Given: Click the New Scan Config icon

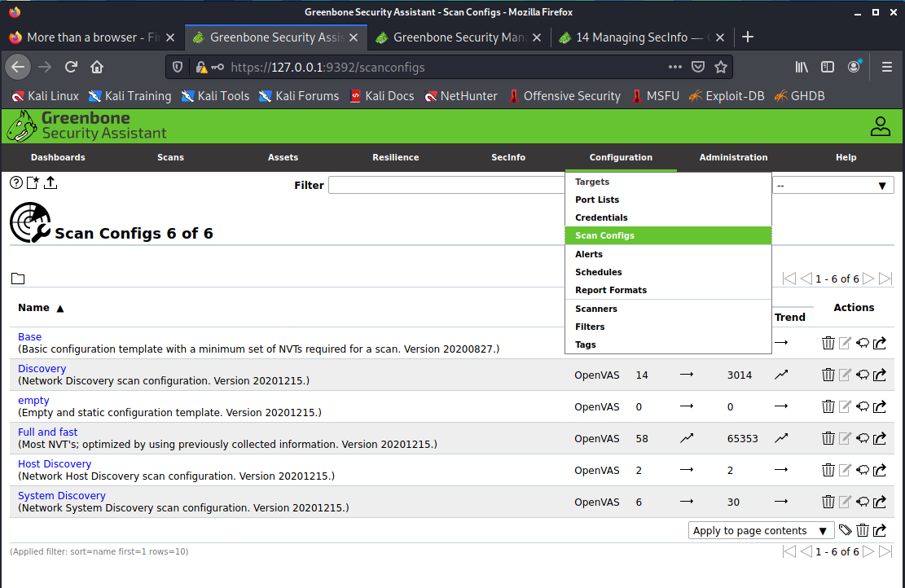Looking at the screenshot, I should point(33,183).
